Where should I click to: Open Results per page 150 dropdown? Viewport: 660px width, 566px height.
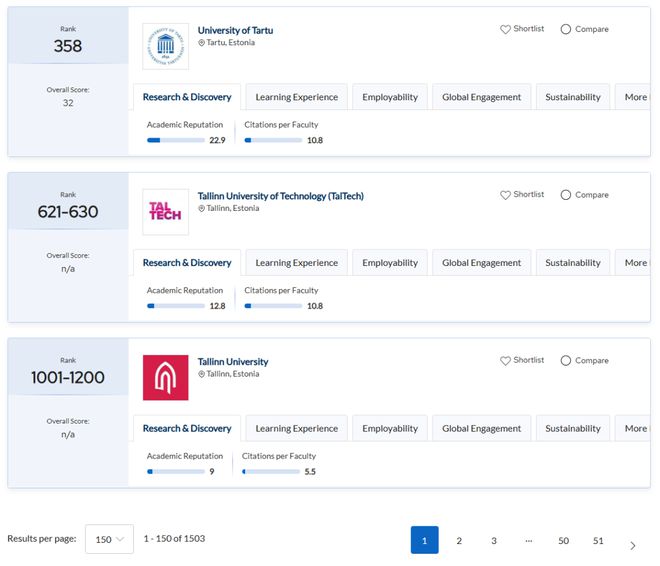point(109,539)
